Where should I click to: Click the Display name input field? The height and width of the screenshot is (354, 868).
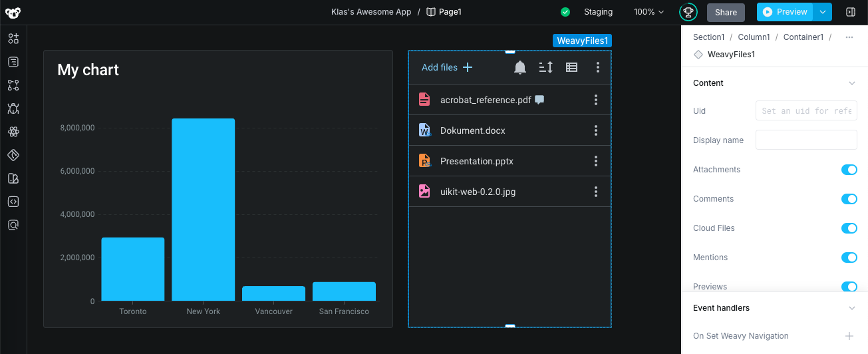[x=806, y=140]
